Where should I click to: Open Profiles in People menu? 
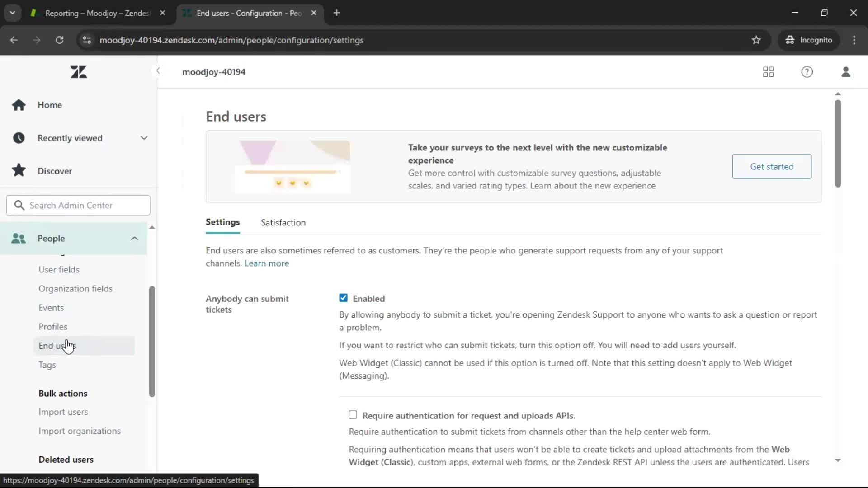[x=53, y=327]
